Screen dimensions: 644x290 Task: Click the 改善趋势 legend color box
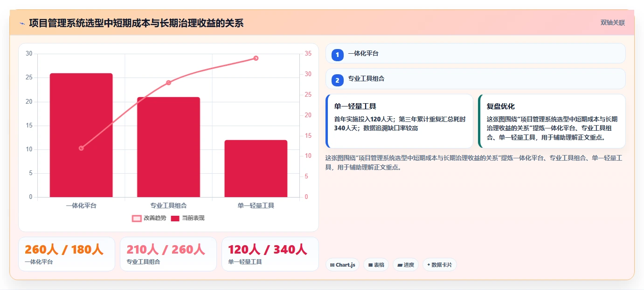[137, 219]
